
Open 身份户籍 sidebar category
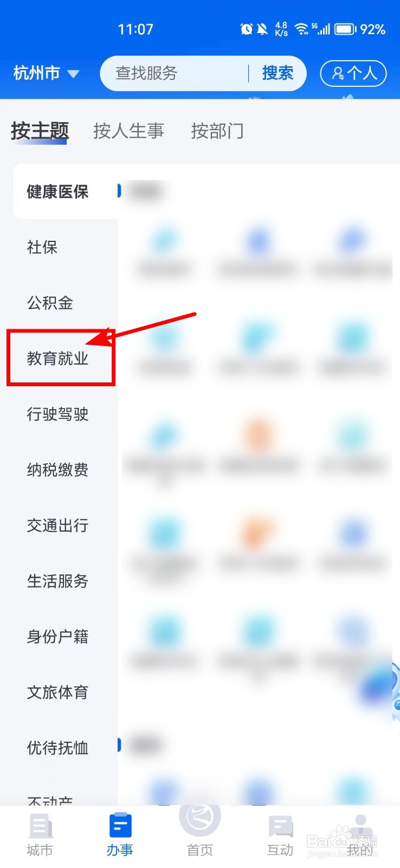pos(57,636)
